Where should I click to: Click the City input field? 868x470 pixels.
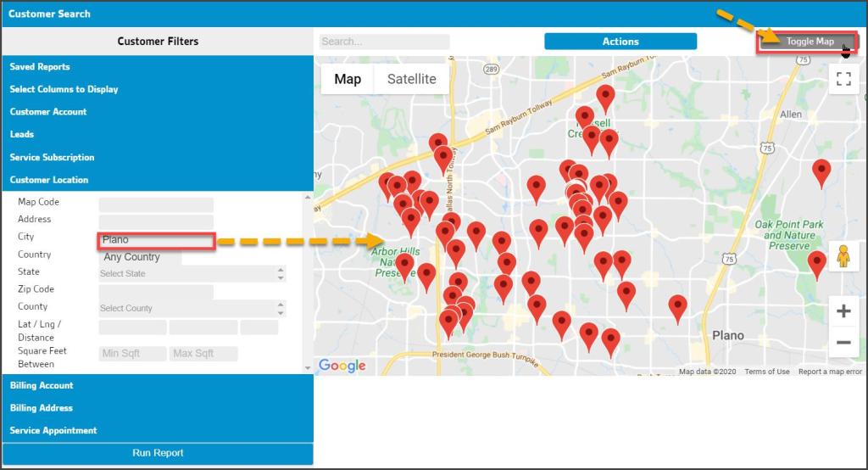(x=156, y=240)
